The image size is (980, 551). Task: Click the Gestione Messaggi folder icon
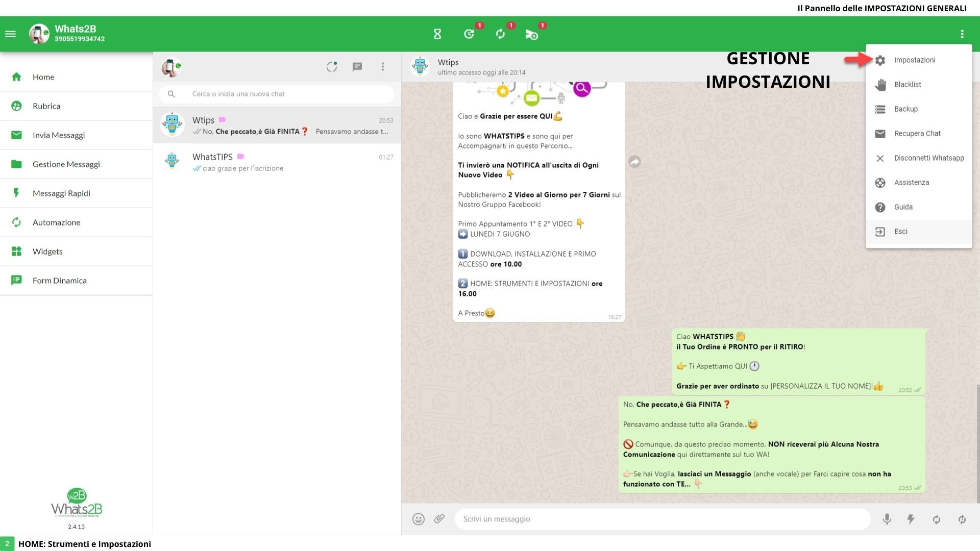[x=16, y=164]
